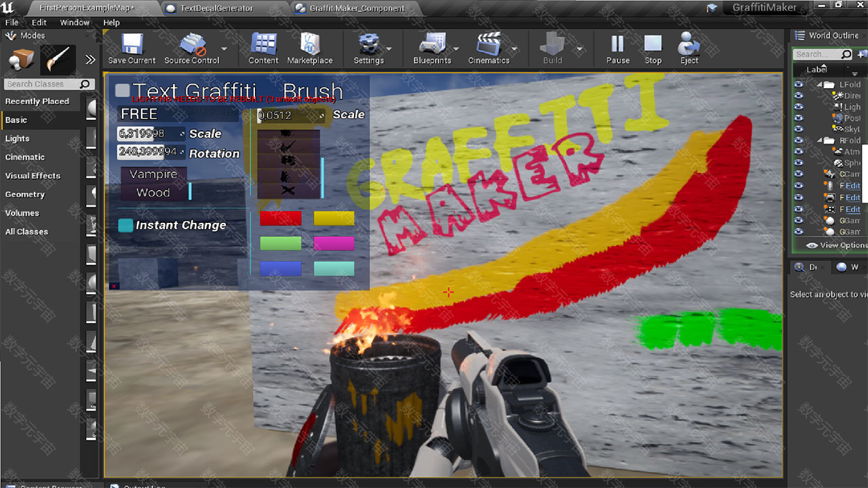
Task: Open Blueprints dropdown arrow
Action: (456, 49)
